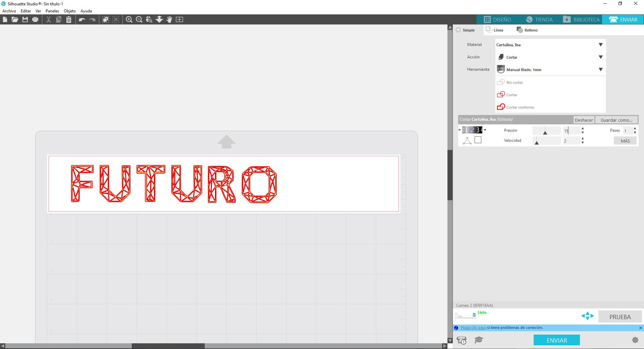Screen dimensions: 644x349
Task: Print the design using the printer icon
Action: point(35,19)
